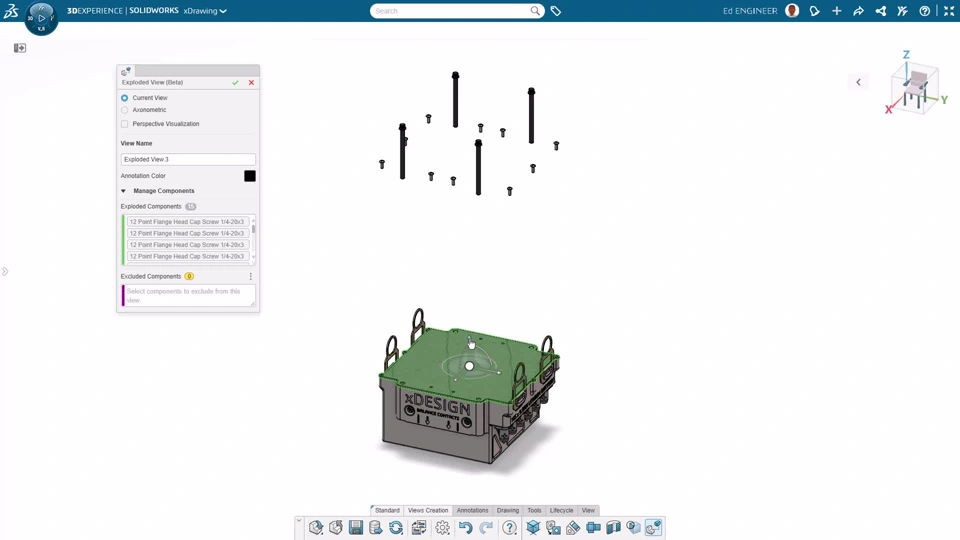Click Excluded Components count badge 0
960x540 pixels.
coord(189,277)
